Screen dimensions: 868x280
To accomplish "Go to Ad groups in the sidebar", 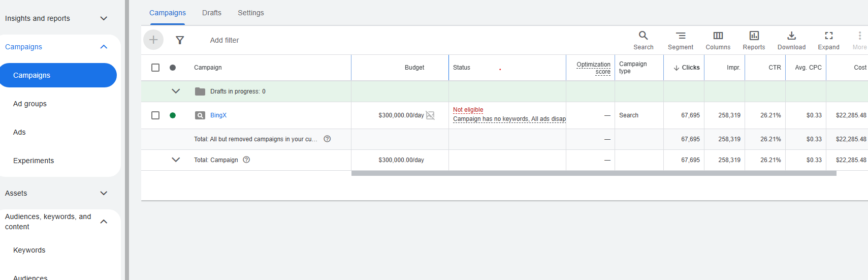I will [30, 104].
